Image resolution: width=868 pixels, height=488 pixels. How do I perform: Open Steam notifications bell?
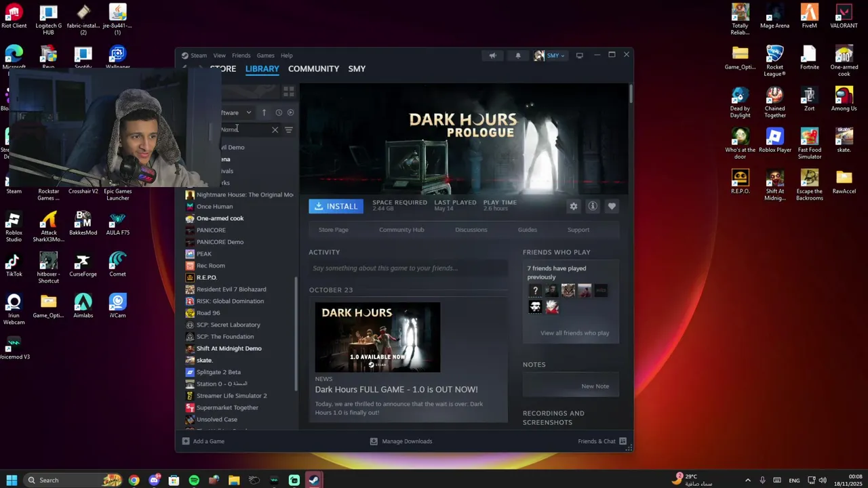[518, 56]
